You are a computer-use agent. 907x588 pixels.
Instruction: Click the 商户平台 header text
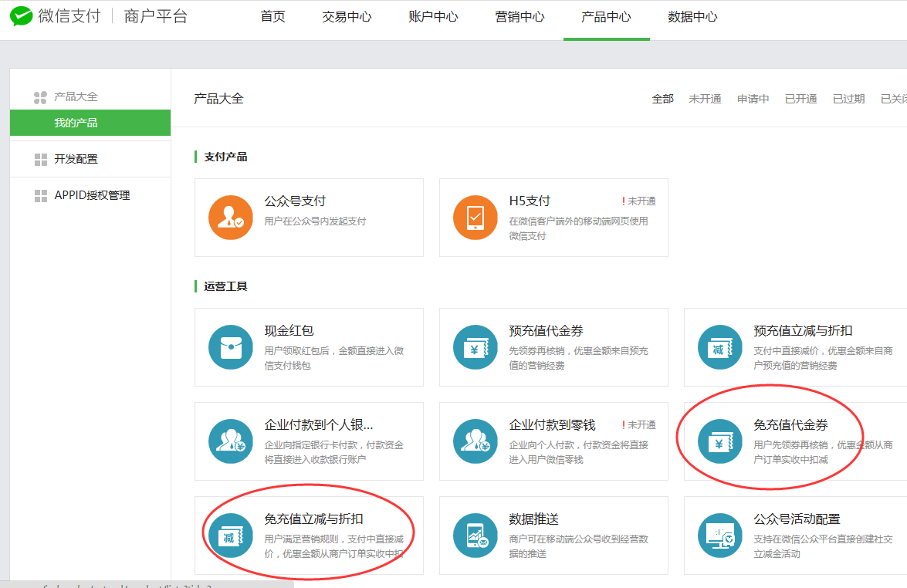(156, 16)
